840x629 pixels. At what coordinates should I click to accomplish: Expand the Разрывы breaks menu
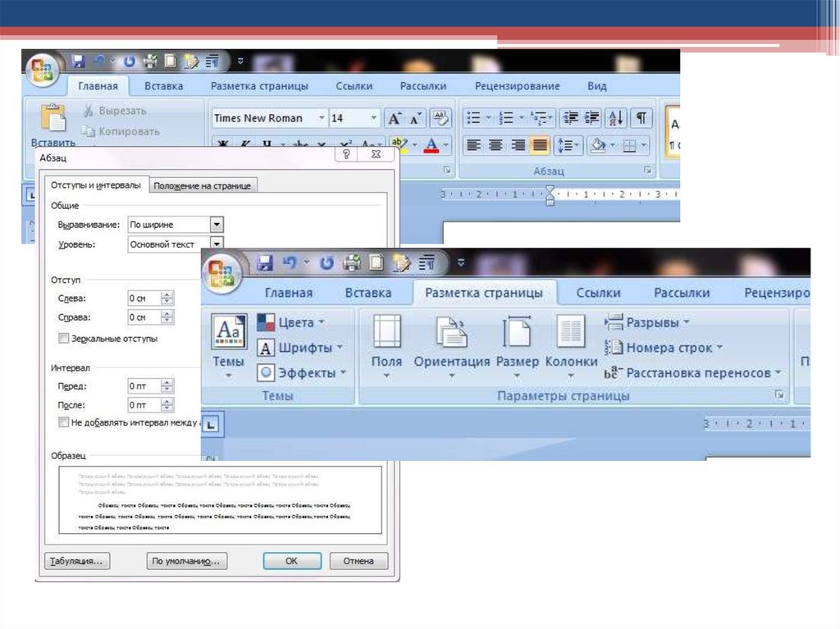(648, 322)
